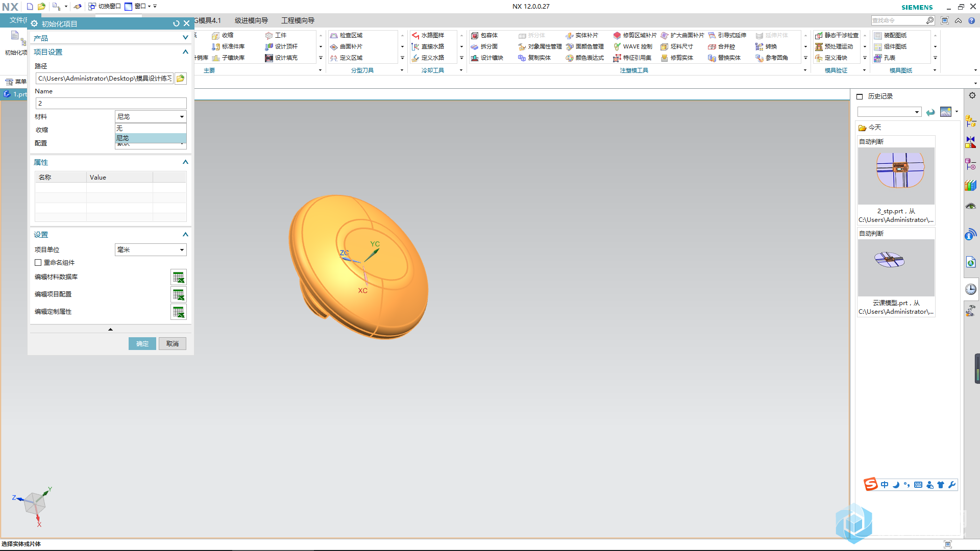Image resolution: width=980 pixels, height=551 pixels.
Task: Open the 曲面补片 surface patch tool
Action: [346, 46]
